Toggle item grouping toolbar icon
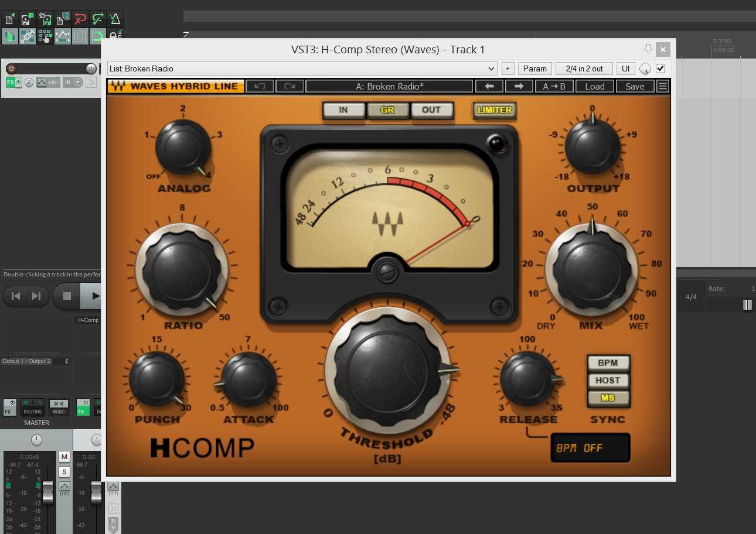This screenshot has width=756, height=534. 28,36
